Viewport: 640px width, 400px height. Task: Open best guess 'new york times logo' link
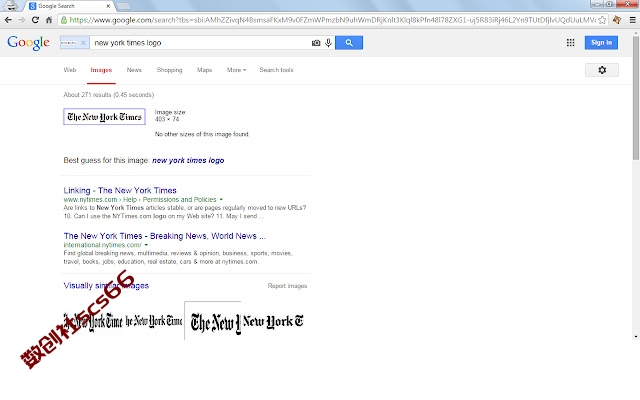tap(188, 160)
